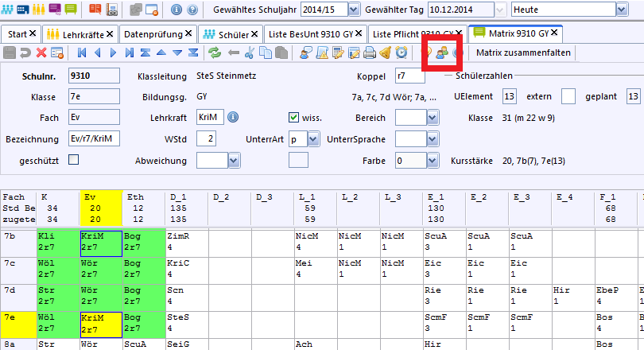Open the Farbe dropdown
The image size is (644, 350).
coord(432,161)
